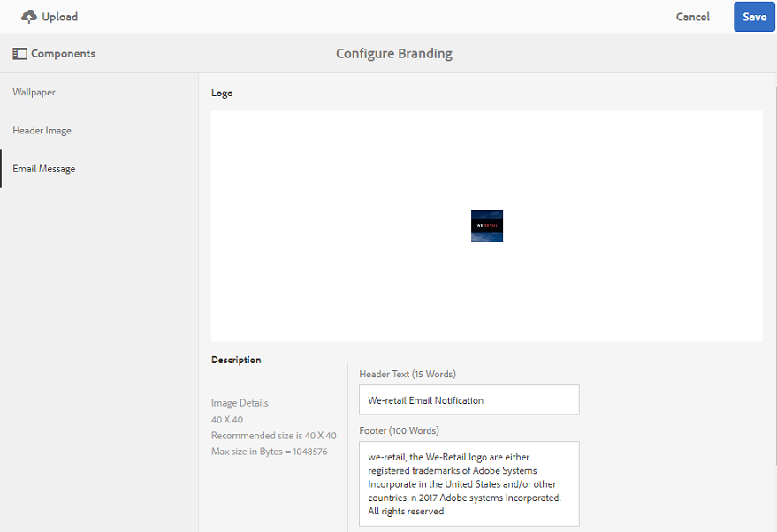Click the Header Text input field

(x=468, y=399)
